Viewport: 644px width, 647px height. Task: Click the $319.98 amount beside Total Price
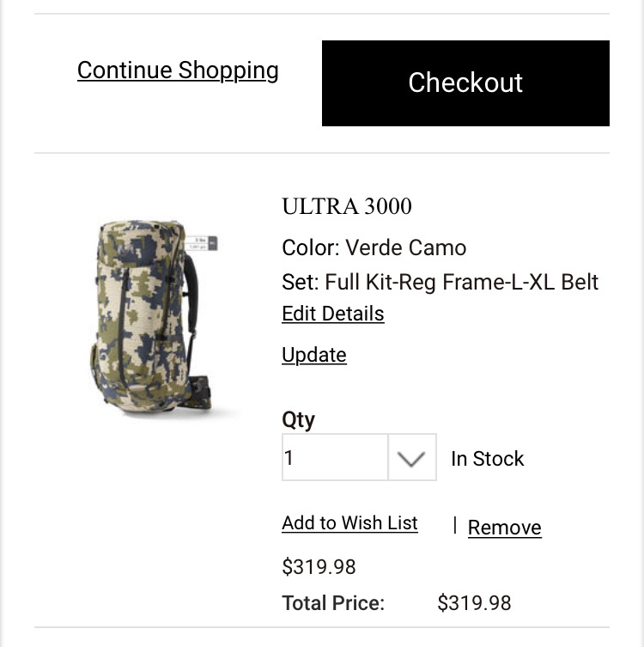pyautogui.click(x=474, y=603)
